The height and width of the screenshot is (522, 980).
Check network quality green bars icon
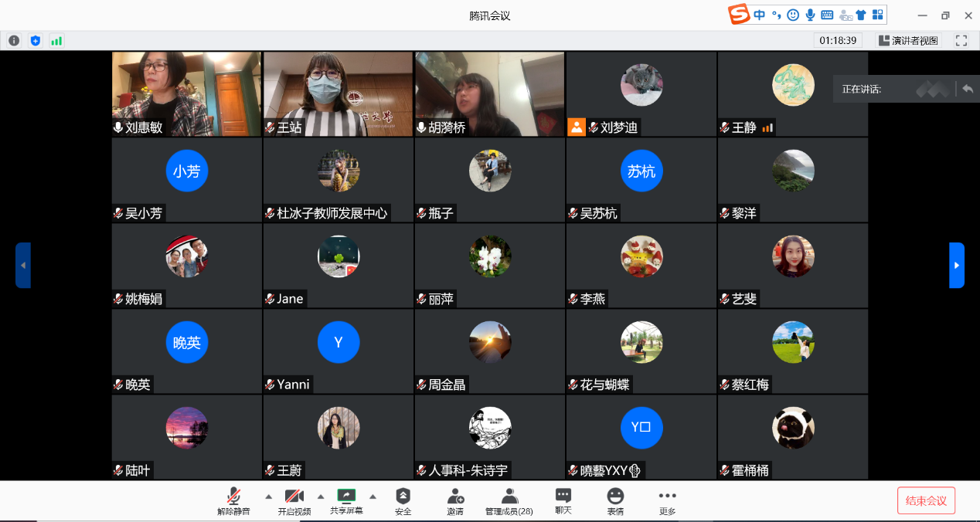click(56, 40)
